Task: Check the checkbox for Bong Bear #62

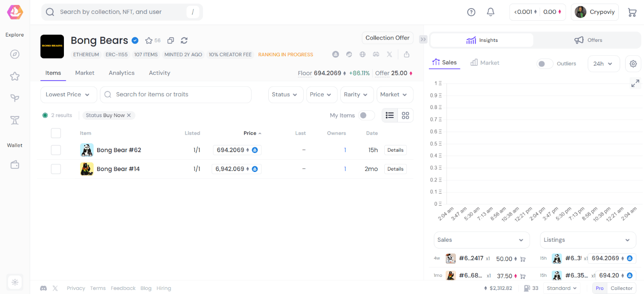Action: click(56, 150)
